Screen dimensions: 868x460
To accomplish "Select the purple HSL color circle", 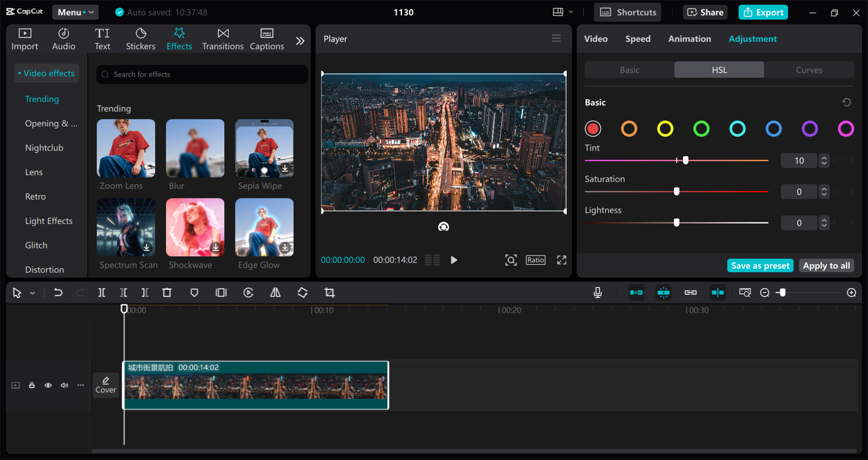I will (x=810, y=129).
